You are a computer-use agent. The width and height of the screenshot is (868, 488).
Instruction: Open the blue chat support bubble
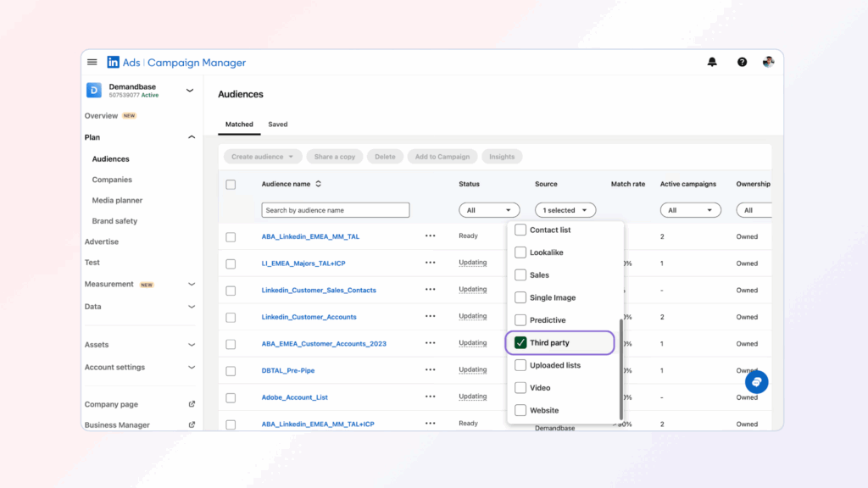click(x=756, y=382)
